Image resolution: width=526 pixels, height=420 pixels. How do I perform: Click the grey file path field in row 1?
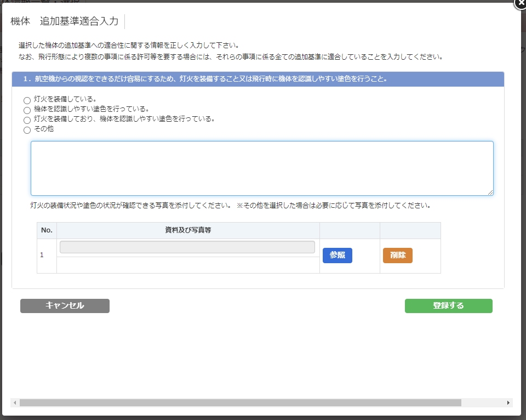click(187, 247)
